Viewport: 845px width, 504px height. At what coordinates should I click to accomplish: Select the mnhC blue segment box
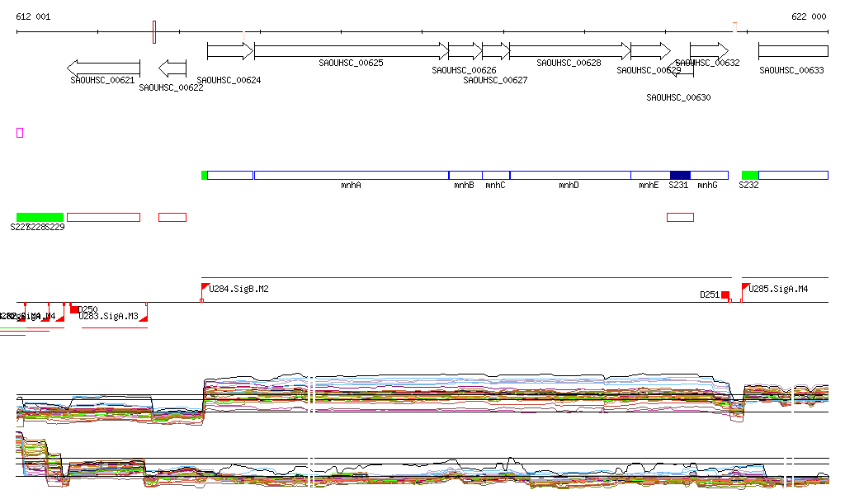[496, 175]
